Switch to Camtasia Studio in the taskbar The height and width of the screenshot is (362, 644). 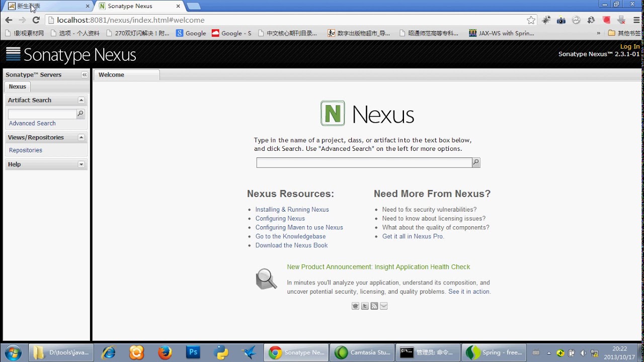click(362, 352)
